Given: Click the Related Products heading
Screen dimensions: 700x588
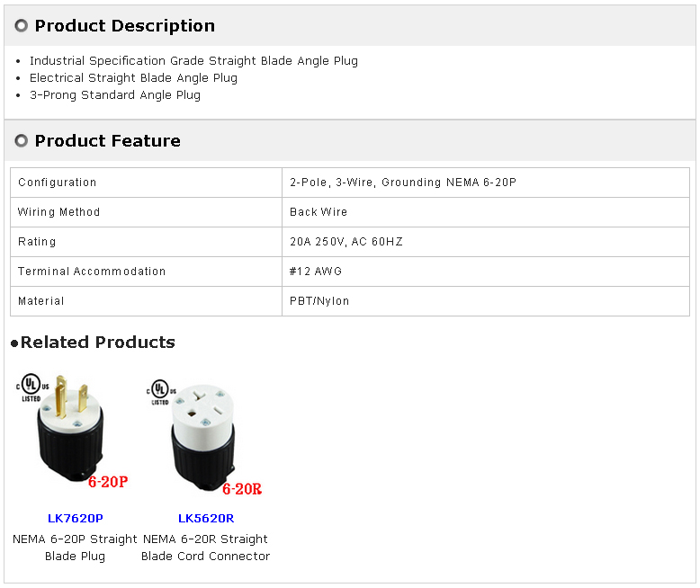Looking at the screenshot, I should 97,343.
